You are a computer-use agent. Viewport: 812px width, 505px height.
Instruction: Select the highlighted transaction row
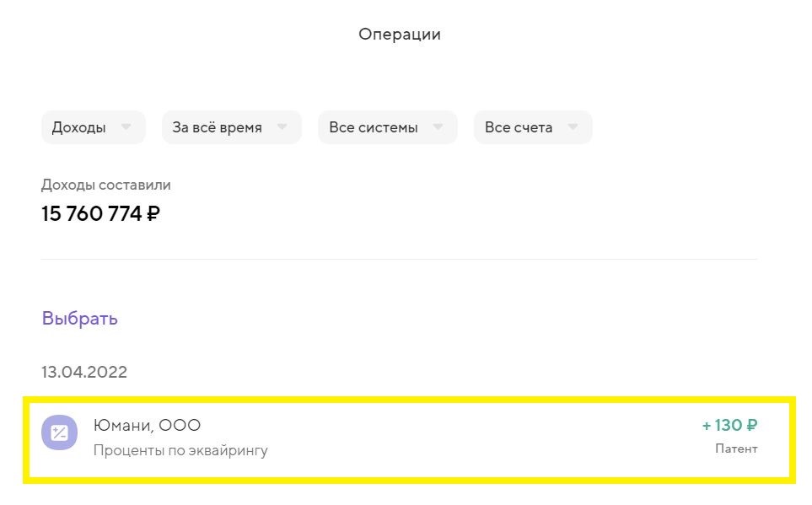pos(405,437)
